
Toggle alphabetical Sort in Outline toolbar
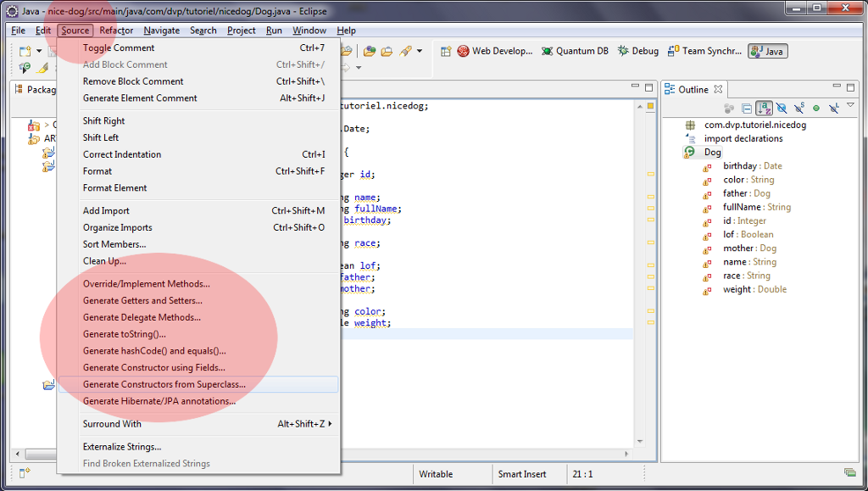click(x=764, y=109)
